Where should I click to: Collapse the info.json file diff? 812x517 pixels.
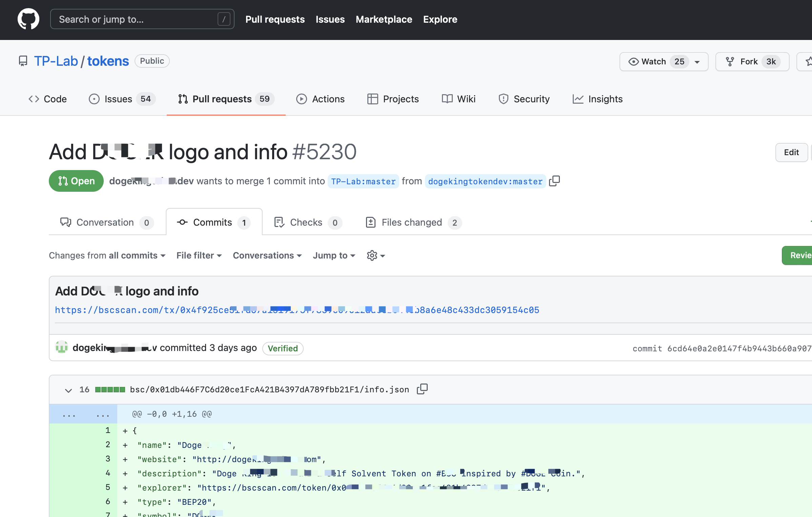[68, 390]
